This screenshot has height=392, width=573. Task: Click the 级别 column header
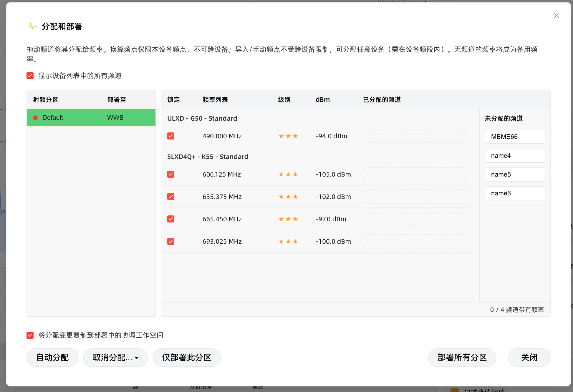[284, 100]
